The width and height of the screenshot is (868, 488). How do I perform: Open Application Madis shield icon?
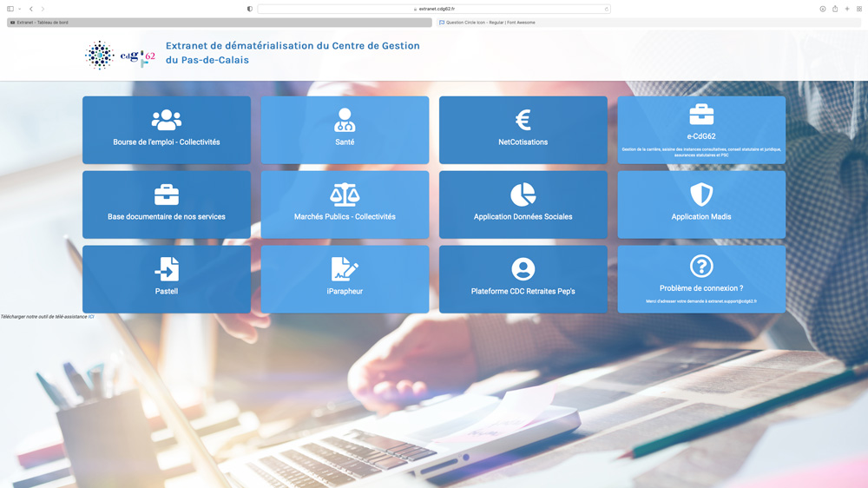click(x=701, y=195)
